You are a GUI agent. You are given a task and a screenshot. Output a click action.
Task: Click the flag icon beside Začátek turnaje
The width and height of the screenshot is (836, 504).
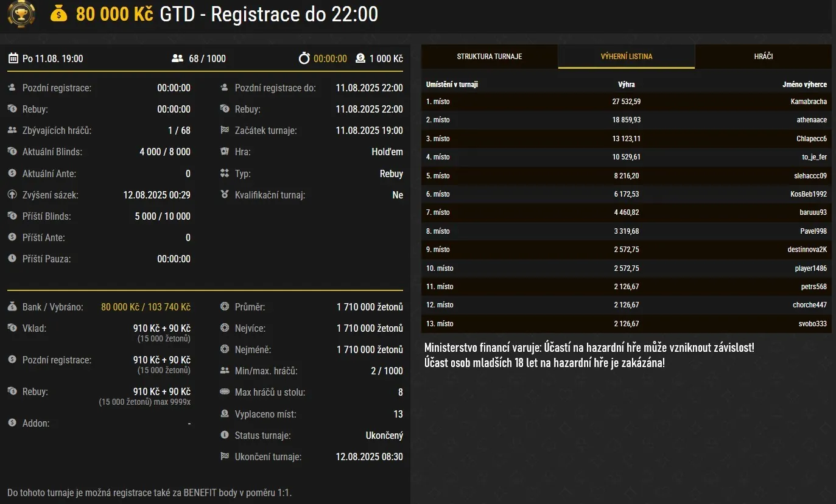tap(225, 130)
